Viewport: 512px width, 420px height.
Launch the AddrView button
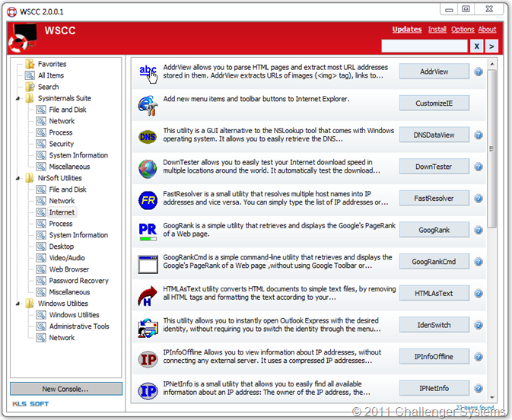[x=434, y=72]
